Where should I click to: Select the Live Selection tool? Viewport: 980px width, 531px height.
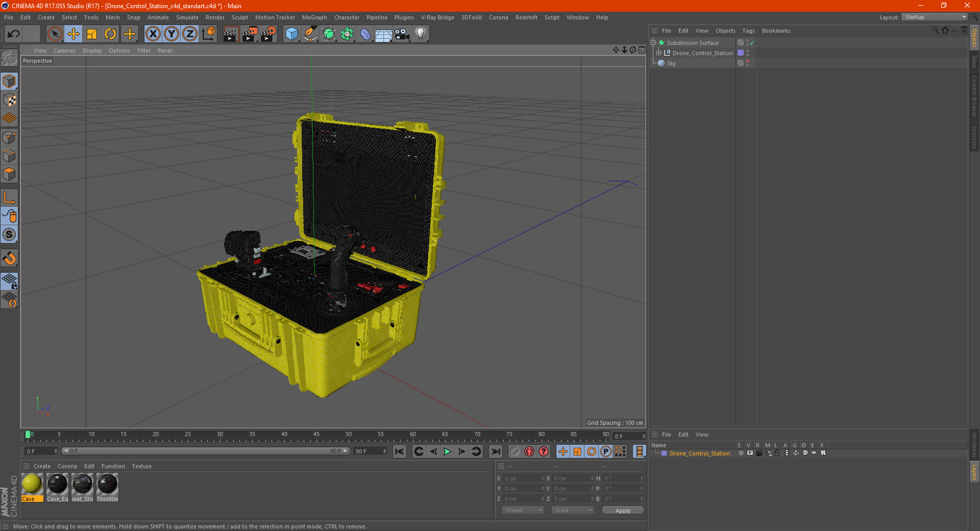tap(55, 34)
